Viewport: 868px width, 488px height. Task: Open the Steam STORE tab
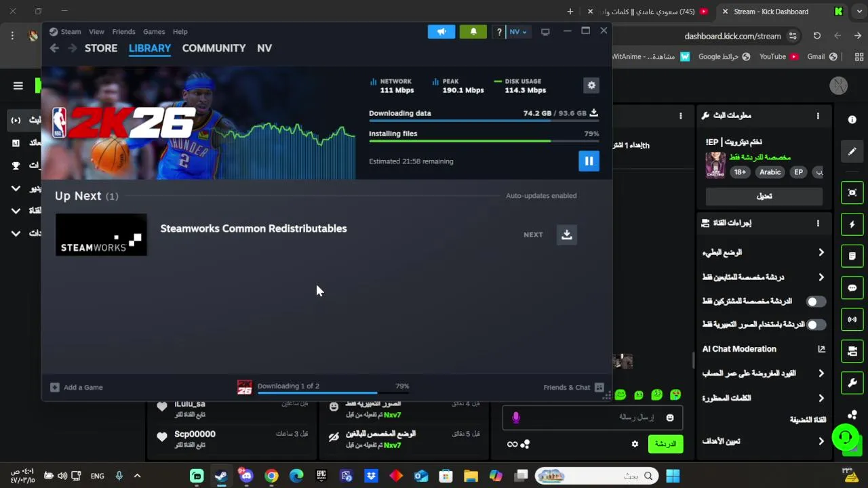[101, 48]
